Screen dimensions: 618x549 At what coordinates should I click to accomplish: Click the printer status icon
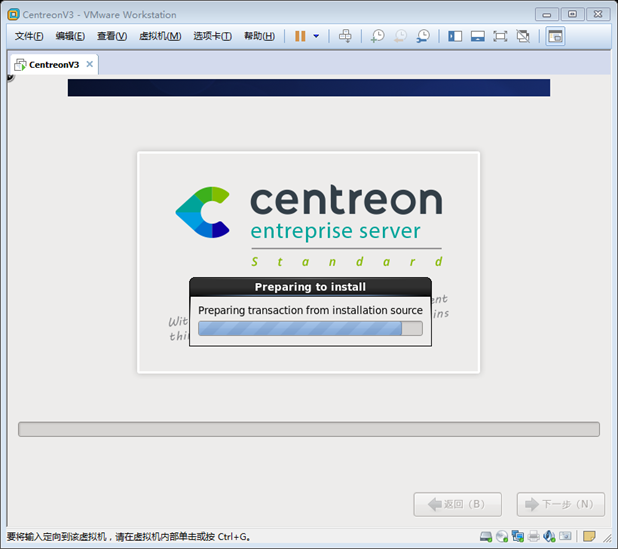pyautogui.click(x=533, y=536)
